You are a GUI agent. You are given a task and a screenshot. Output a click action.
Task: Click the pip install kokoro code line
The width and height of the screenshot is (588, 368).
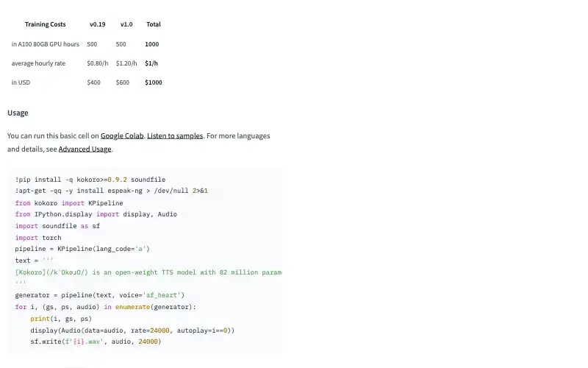[x=90, y=180]
